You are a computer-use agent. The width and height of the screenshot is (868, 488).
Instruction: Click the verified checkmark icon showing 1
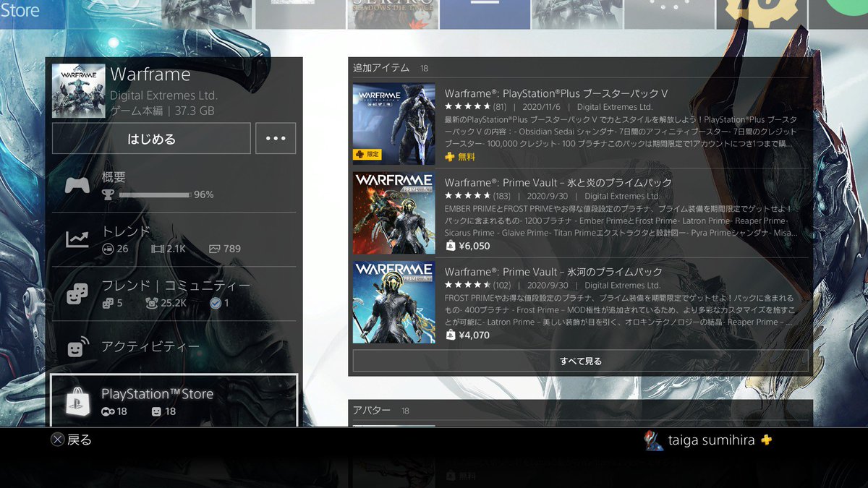pyautogui.click(x=215, y=303)
